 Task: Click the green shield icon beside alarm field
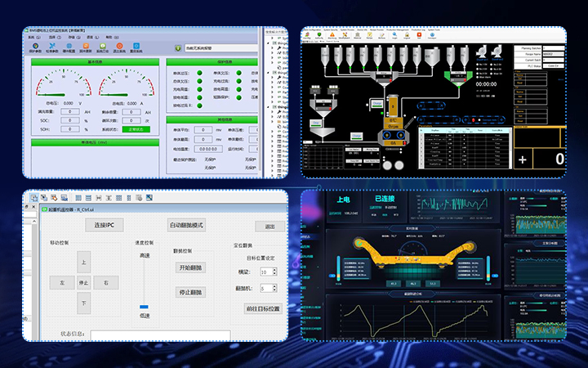point(176,48)
